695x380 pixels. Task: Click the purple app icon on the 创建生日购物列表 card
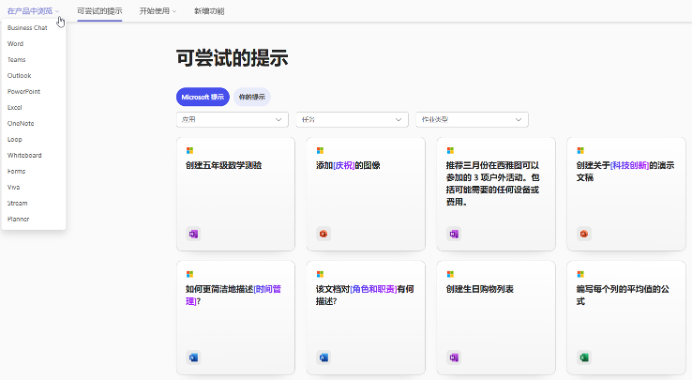tap(454, 357)
